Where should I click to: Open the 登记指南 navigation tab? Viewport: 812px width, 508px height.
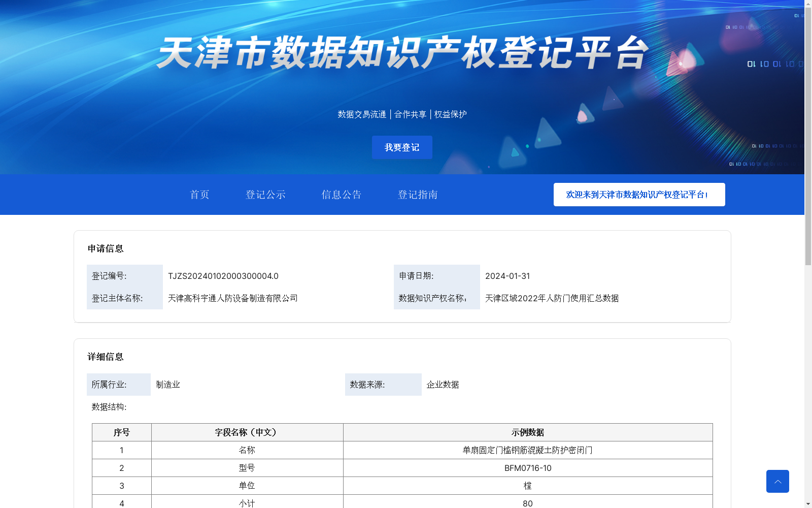coord(418,195)
